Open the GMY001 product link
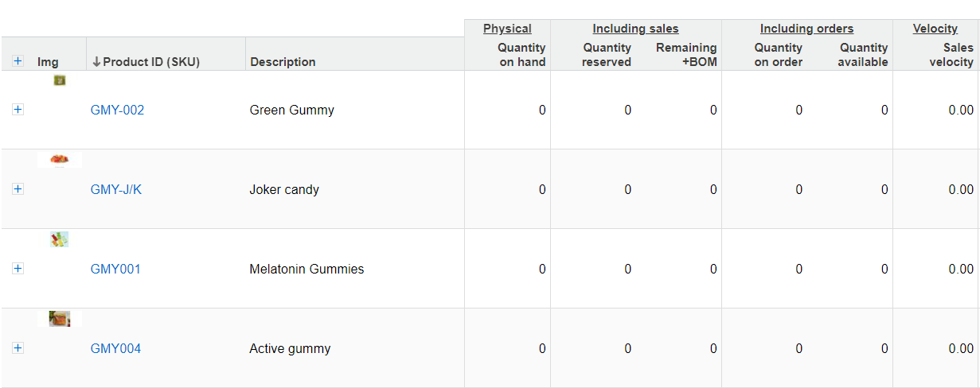This screenshot has height=388, width=980. (x=115, y=269)
